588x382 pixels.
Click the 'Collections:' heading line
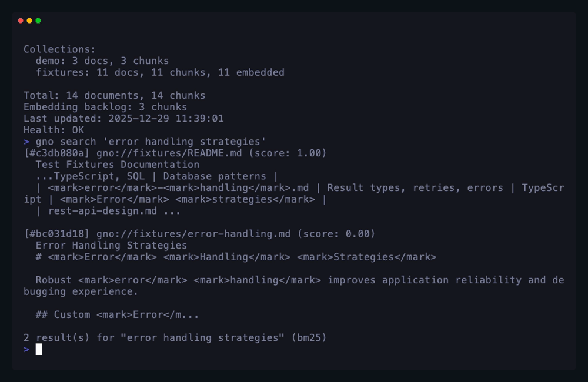[x=59, y=49]
